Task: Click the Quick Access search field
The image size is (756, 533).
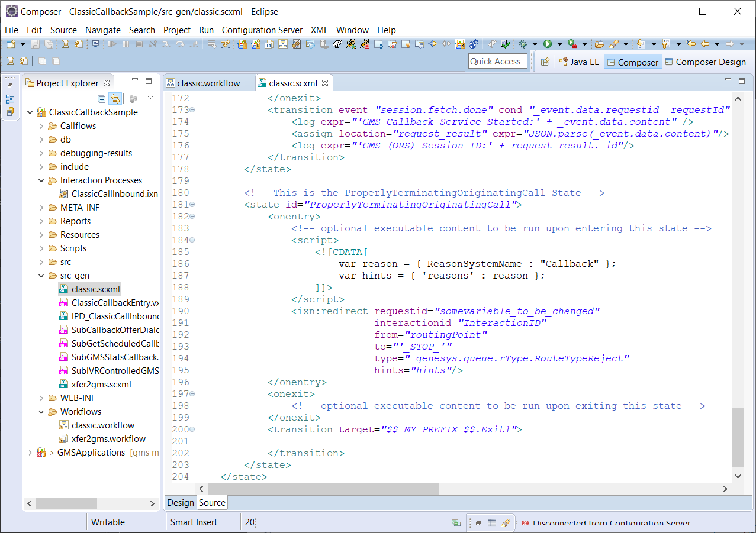Action: 498,61
